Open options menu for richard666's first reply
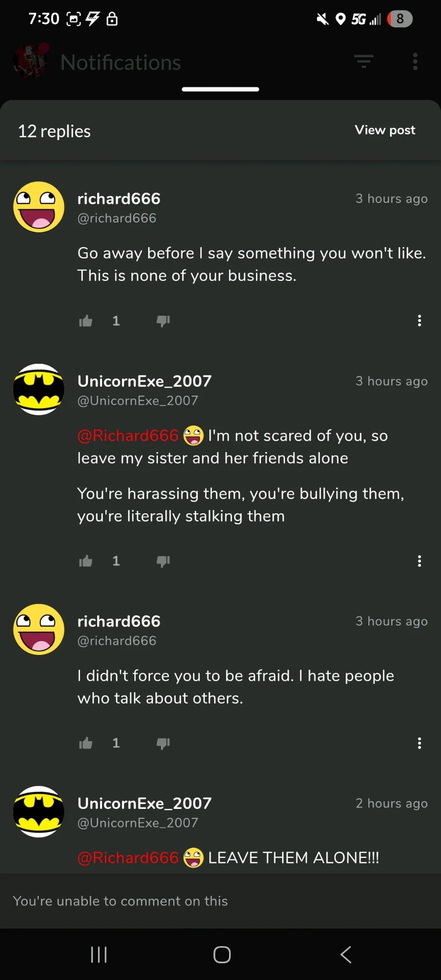 click(419, 321)
